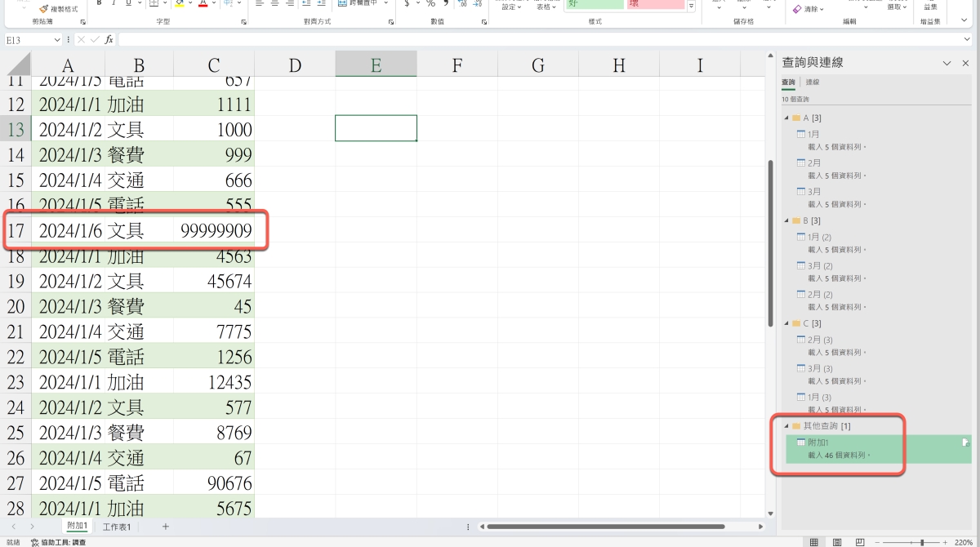Click the formula bar cancel X icon
The width and height of the screenshot is (980, 547).
coord(81,39)
